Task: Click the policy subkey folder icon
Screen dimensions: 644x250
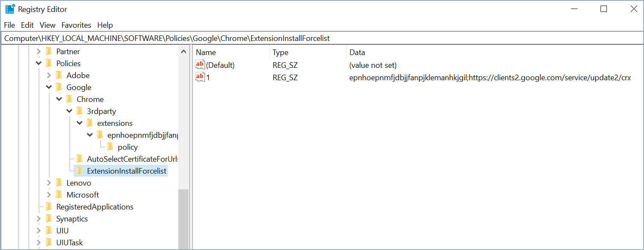Action: (110, 147)
